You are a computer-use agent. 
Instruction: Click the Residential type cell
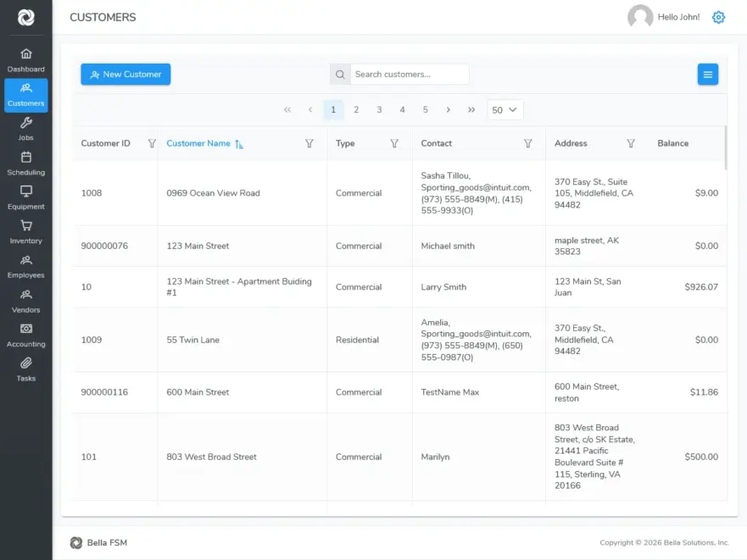tap(357, 340)
